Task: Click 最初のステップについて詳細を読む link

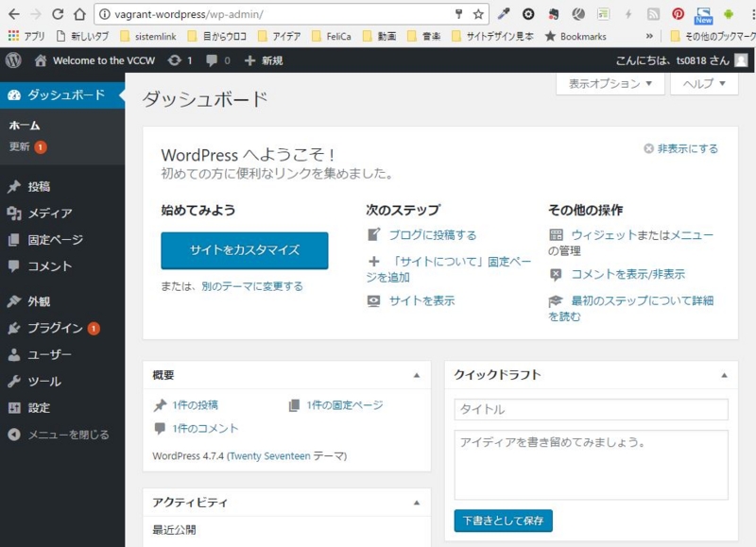Action: point(631,308)
